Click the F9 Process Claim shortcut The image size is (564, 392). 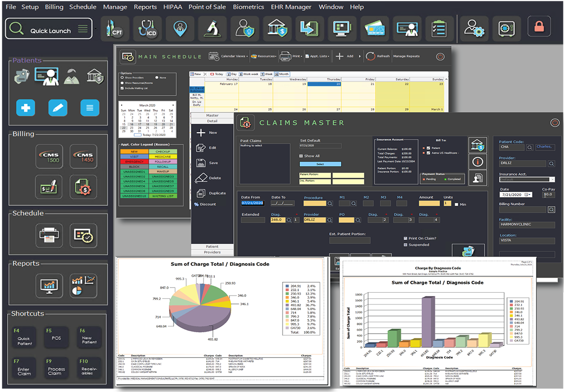(x=56, y=368)
